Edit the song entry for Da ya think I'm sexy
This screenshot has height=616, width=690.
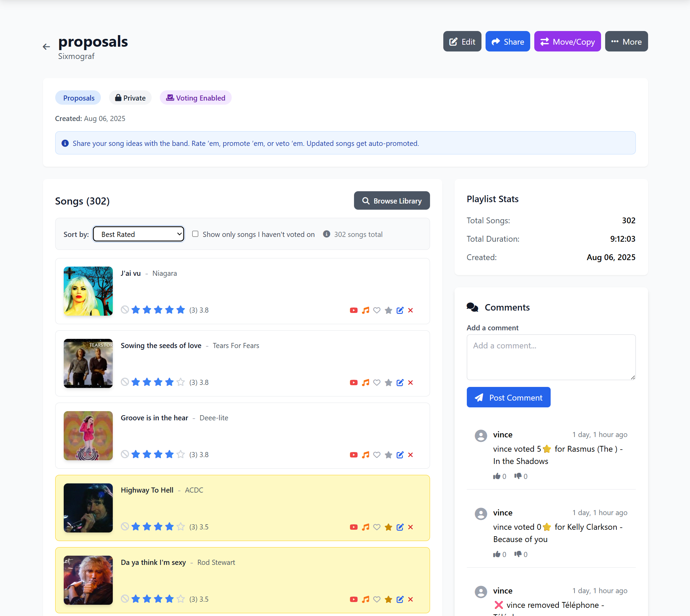tap(400, 599)
